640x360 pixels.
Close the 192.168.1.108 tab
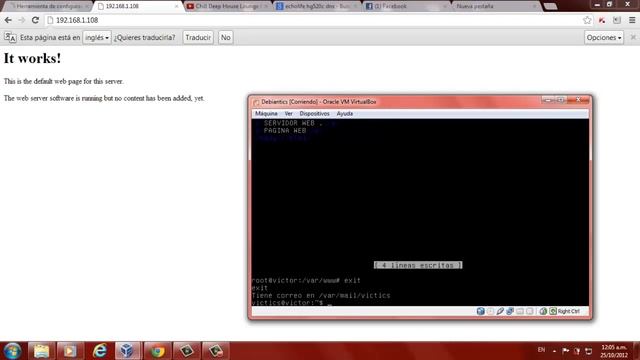(x=176, y=6)
